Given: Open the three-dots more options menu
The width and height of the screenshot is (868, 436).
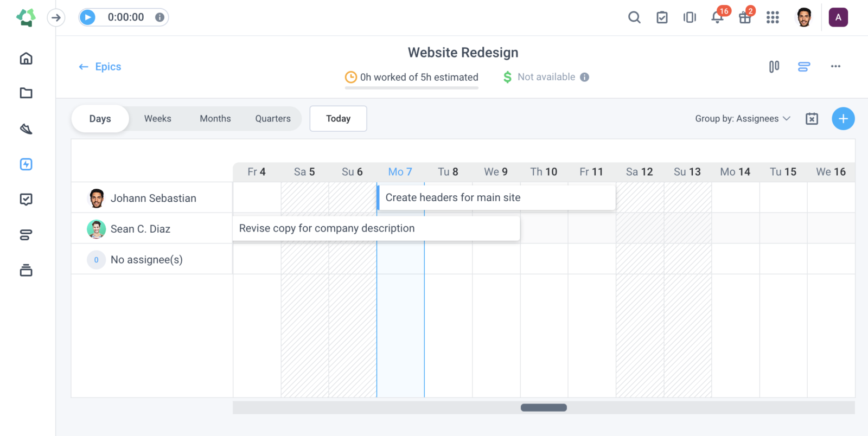Looking at the screenshot, I should (835, 66).
